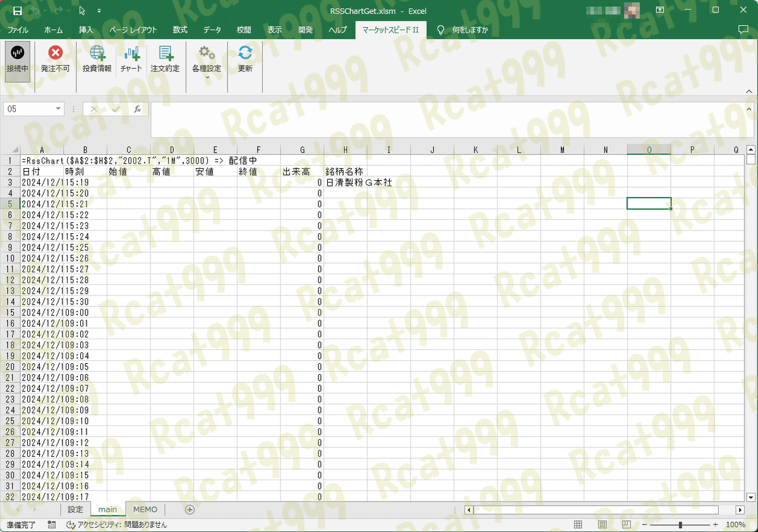Expand the formula bar chevron

[750, 109]
